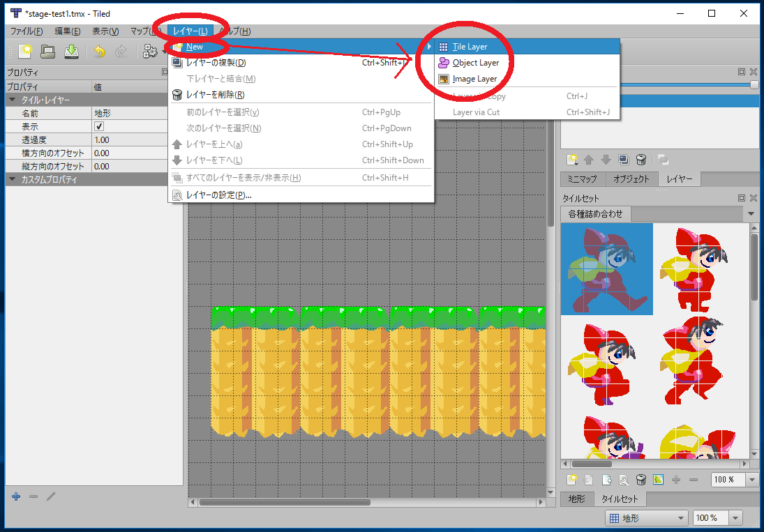Add a new layer in the layers panel
Image resolution: width=764 pixels, height=532 pixels.
coord(572,159)
